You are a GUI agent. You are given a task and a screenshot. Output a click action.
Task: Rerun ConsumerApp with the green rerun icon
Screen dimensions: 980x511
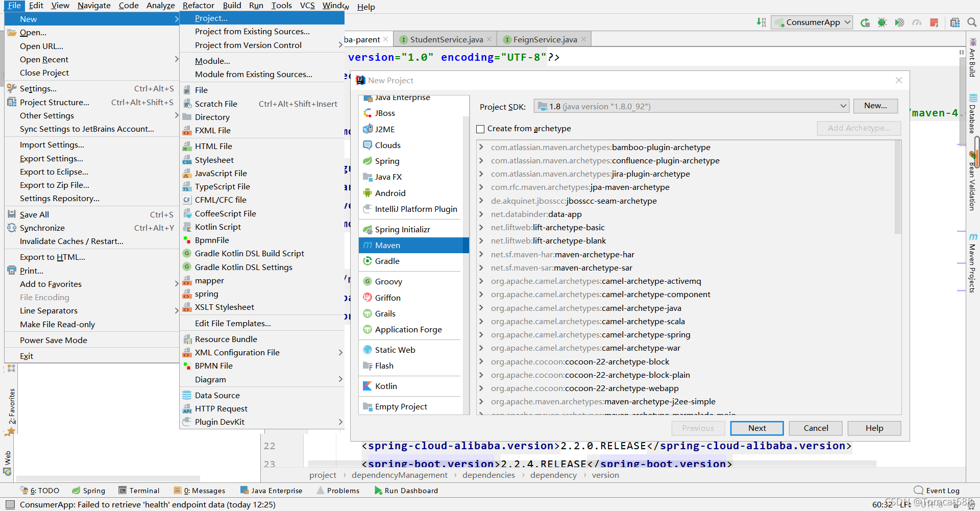(x=865, y=22)
